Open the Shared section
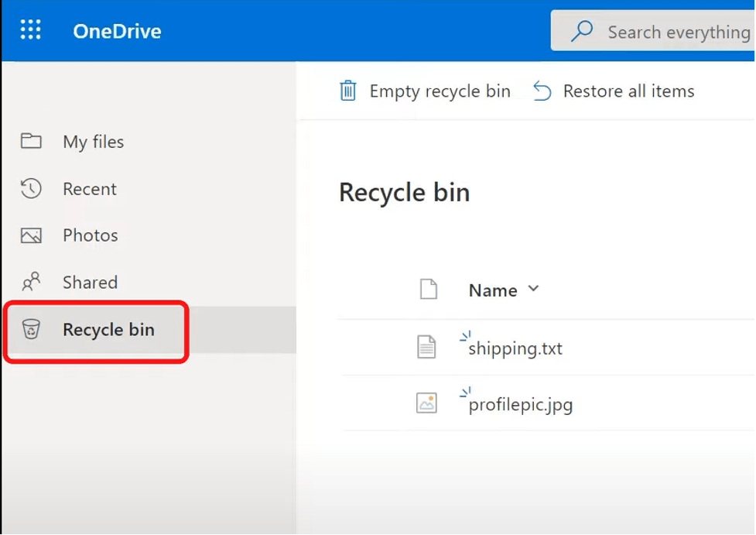This screenshot has width=756, height=535. 91,283
